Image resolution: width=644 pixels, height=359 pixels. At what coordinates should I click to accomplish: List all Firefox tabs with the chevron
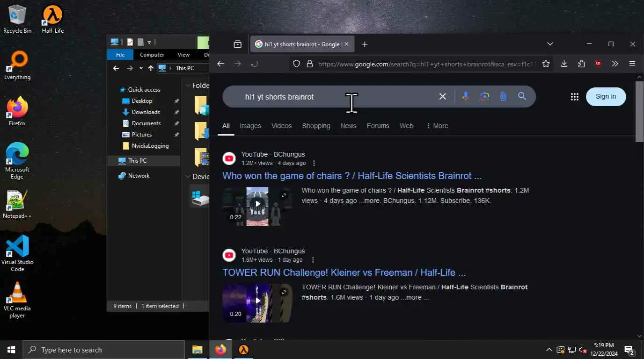[x=550, y=44]
